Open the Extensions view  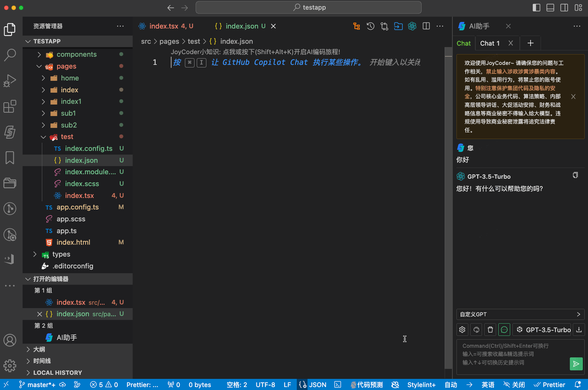tap(10, 106)
